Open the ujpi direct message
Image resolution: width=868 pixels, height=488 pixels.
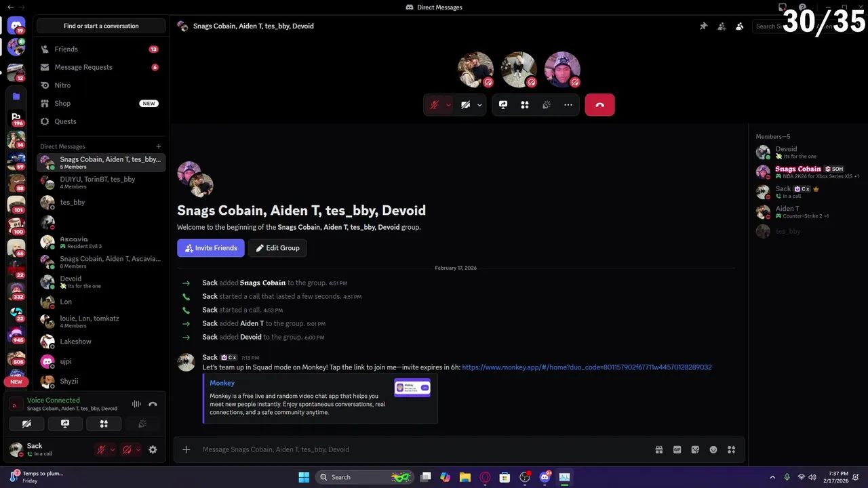101,361
